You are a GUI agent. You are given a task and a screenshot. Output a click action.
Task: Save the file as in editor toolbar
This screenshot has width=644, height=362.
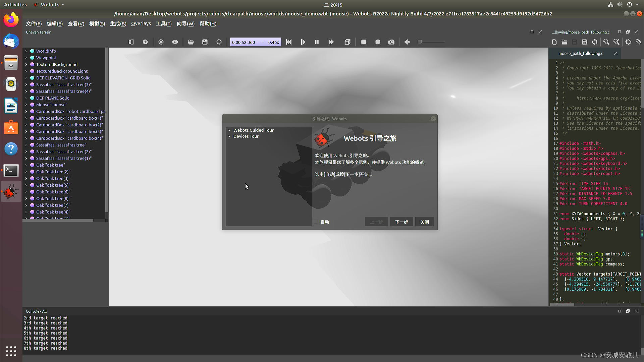point(585,42)
